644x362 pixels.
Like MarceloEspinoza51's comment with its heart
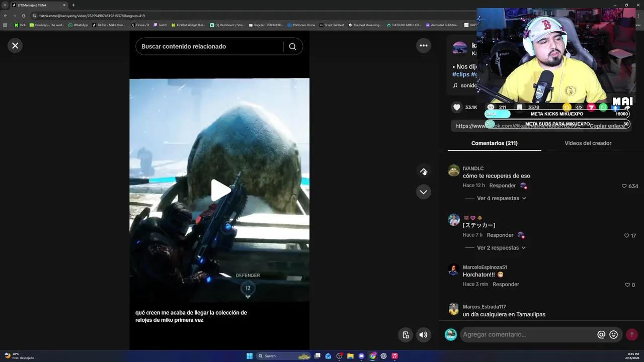click(627, 285)
